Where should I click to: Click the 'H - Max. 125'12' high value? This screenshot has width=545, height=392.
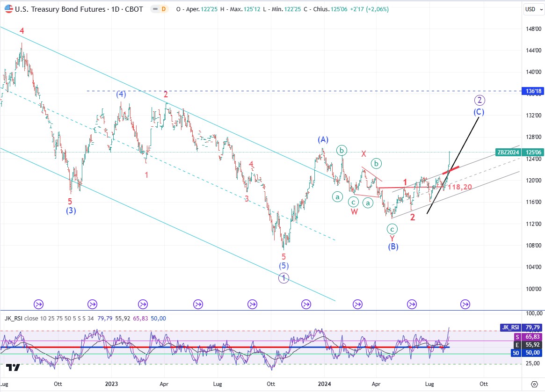point(240,9)
